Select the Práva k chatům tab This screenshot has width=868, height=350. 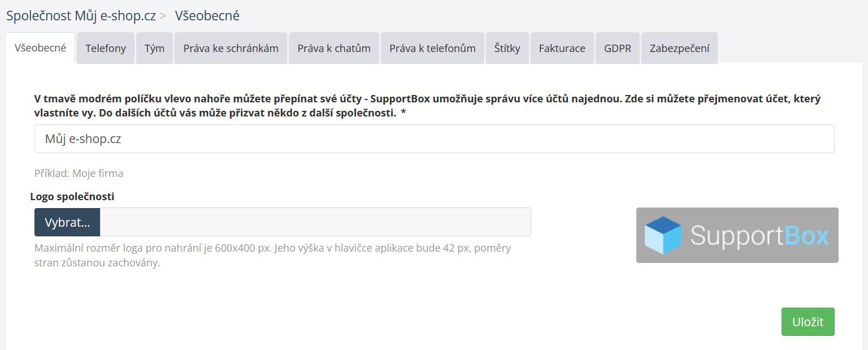pyautogui.click(x=334, y=48)
